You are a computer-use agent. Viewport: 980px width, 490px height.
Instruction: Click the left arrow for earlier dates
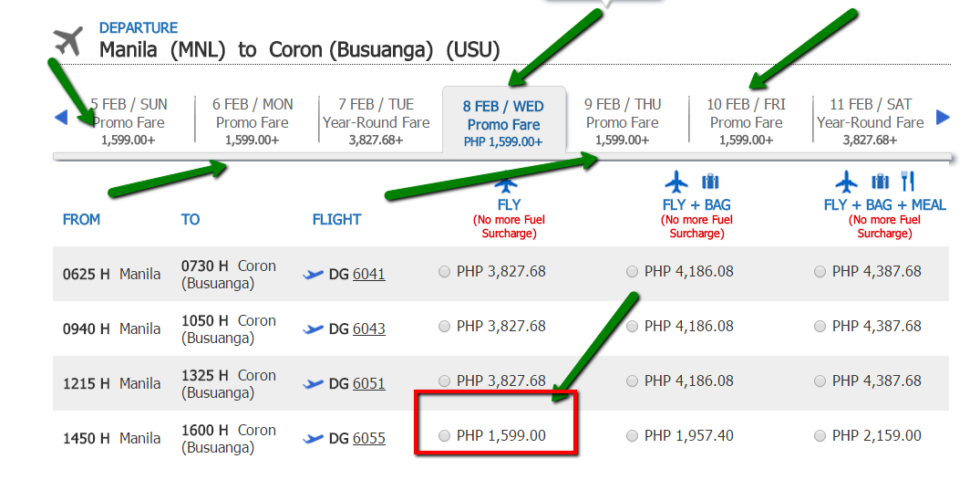point(61,117)
